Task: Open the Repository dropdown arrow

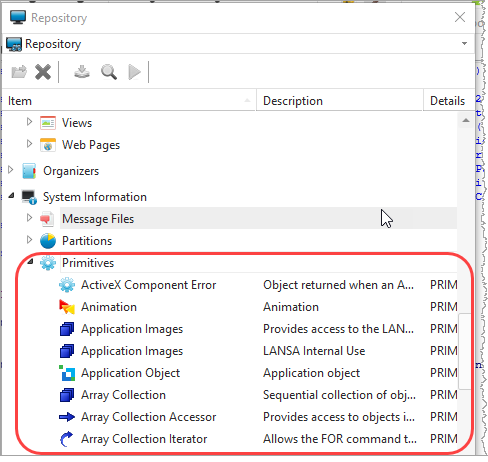Action: [464, 43]
